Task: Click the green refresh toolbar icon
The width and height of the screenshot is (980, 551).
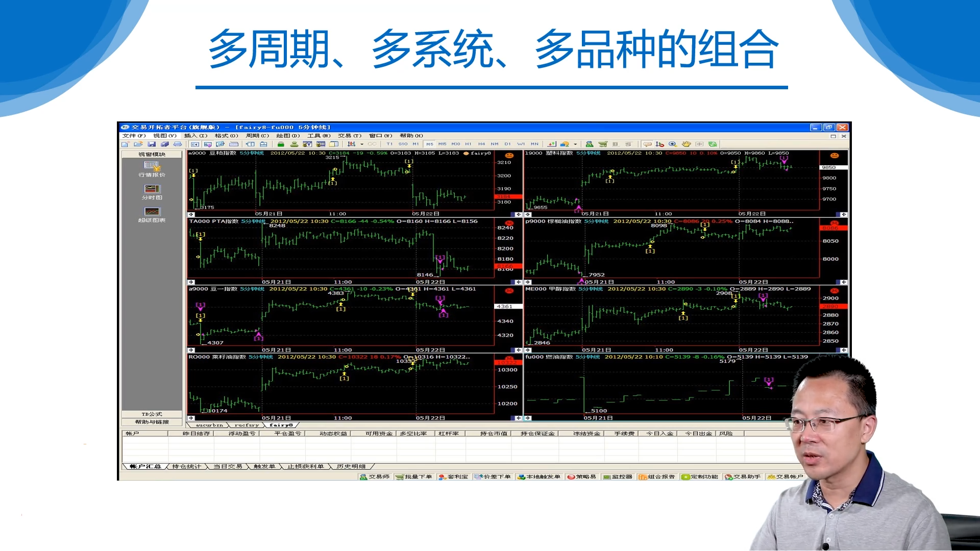Action: pyautogui.click(x=713, y=144)
